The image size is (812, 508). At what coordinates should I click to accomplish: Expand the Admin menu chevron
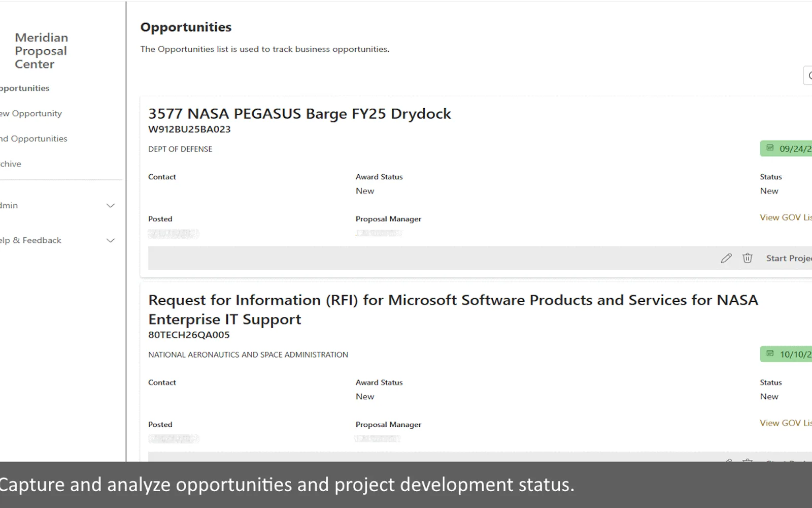[x=111, y=206]
